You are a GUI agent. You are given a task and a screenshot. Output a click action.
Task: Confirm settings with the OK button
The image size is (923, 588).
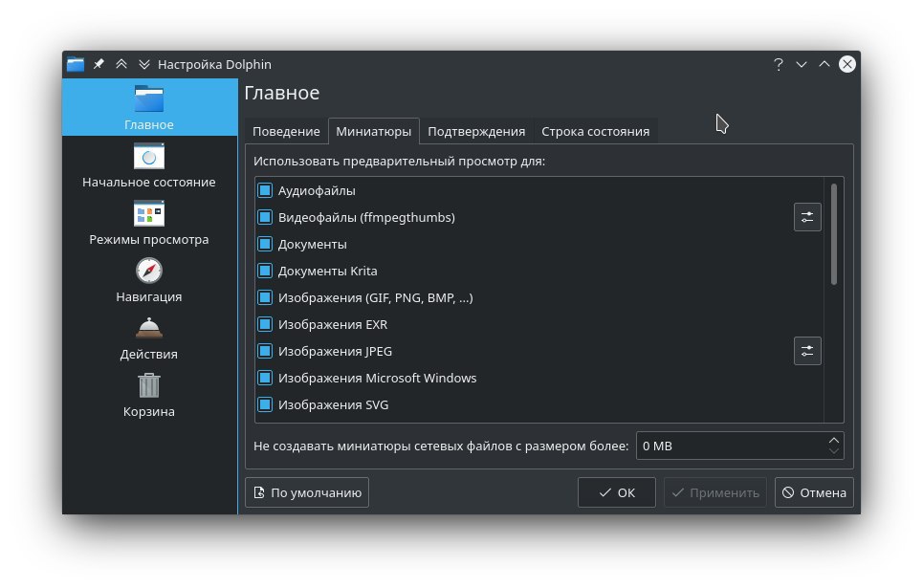[616, 492]
